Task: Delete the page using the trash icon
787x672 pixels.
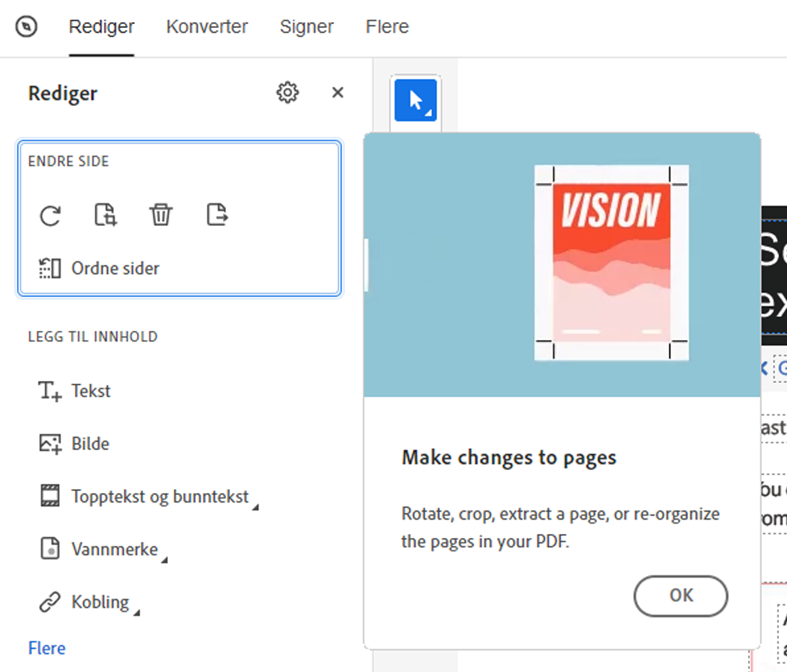Action: 161,214
